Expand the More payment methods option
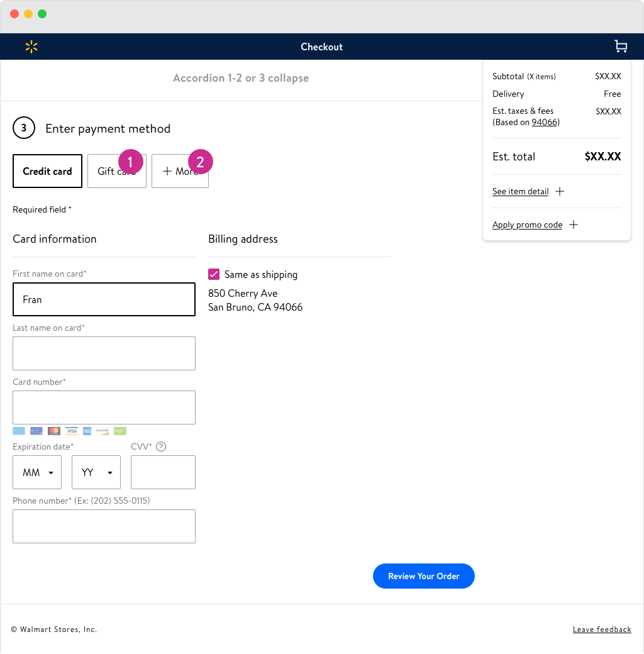The image size is (644, 654). (180, 172)
